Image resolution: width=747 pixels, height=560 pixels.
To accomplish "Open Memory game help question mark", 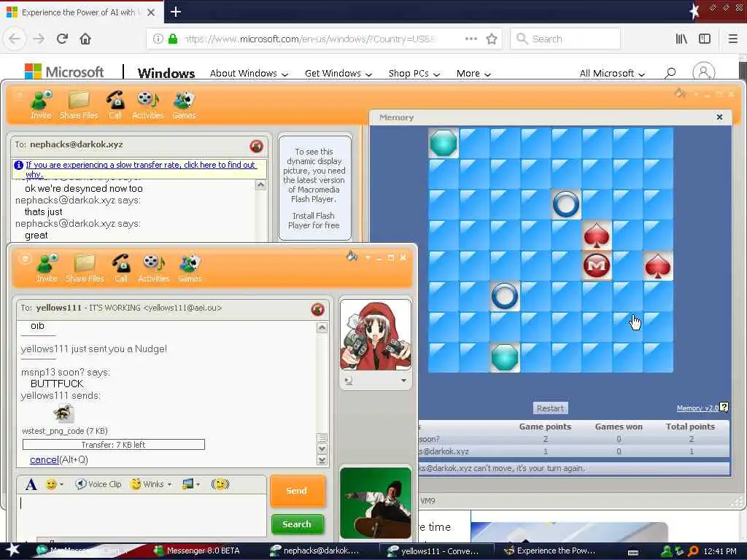I will pos(724,407).
